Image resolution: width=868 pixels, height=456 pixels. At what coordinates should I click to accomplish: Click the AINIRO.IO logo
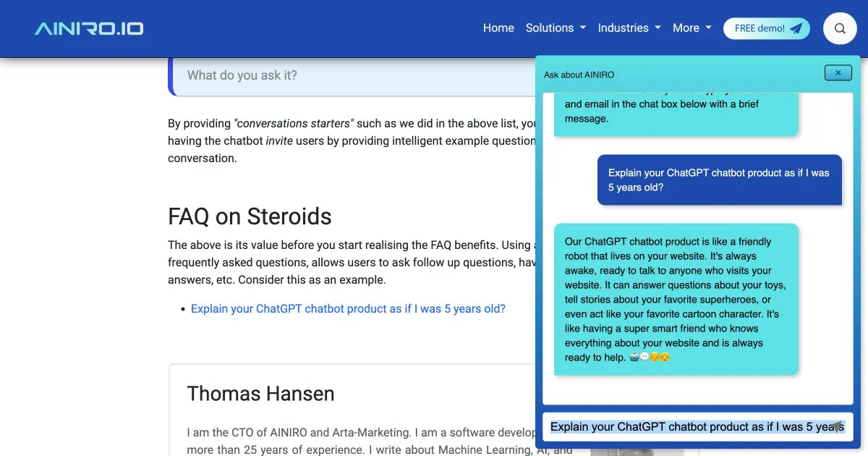click(x=89, y=29)
